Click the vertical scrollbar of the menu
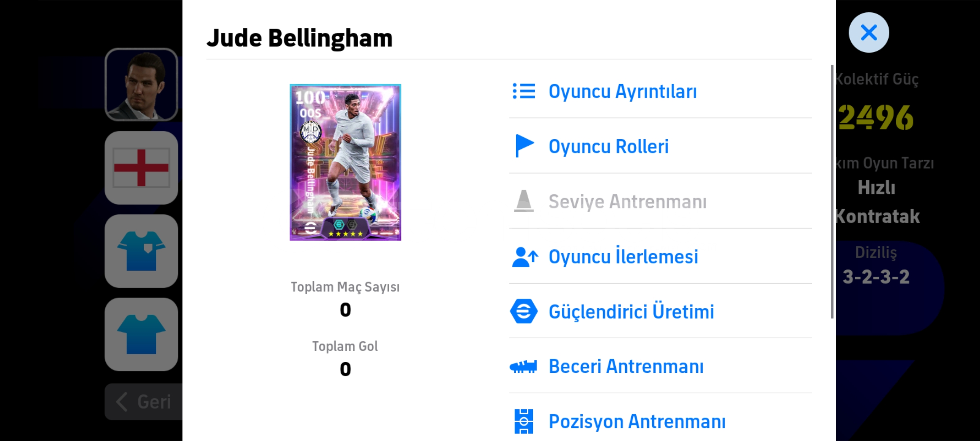Image resolution: width=980 pixels, height=441 pixels. click(832, 191)
